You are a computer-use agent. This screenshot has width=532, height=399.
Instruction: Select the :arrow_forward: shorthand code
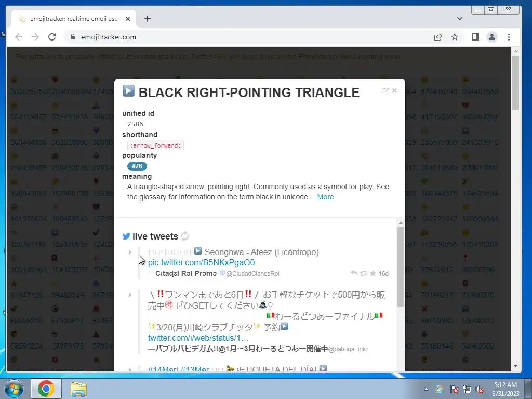(x=155, y=145)
